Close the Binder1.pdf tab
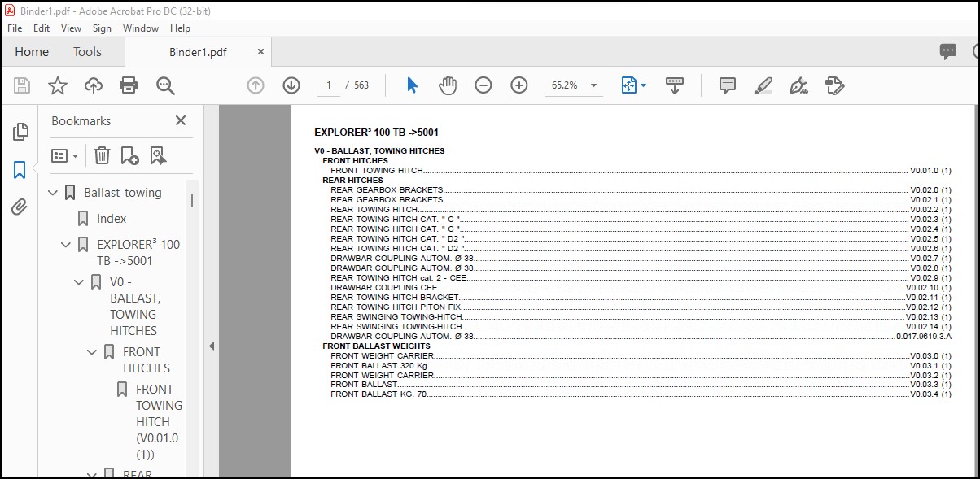 (x=260, y=51)
